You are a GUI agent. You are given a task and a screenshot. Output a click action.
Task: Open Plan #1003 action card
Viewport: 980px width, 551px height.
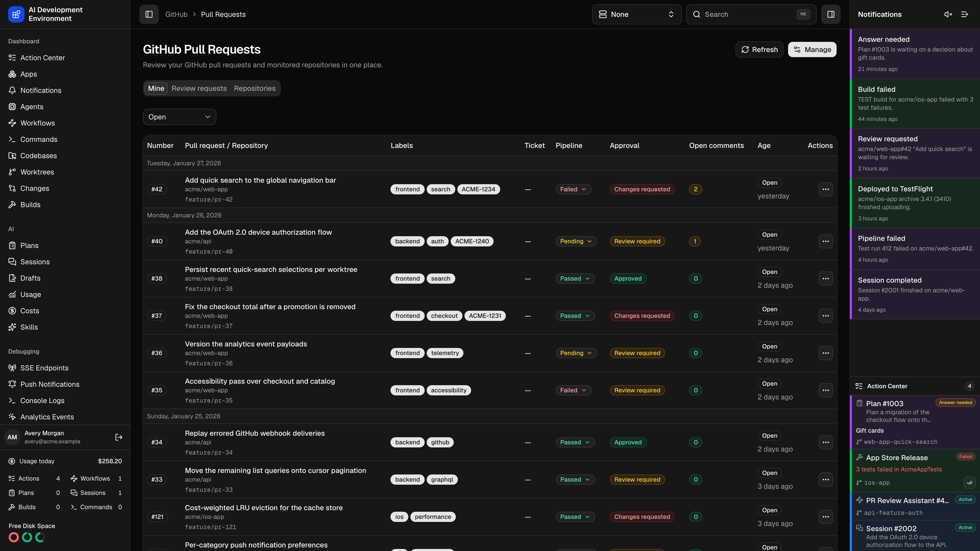coord(915,422)
